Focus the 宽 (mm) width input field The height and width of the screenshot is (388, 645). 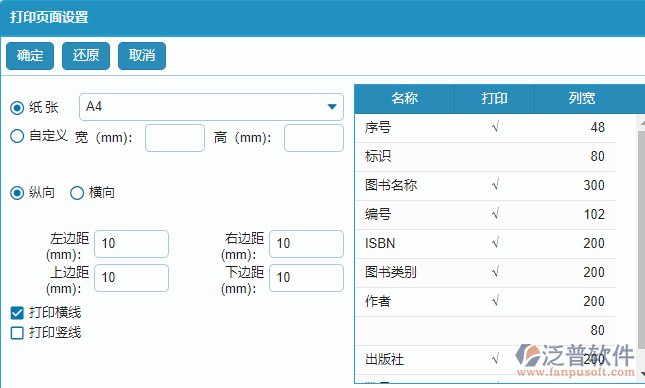175,138
